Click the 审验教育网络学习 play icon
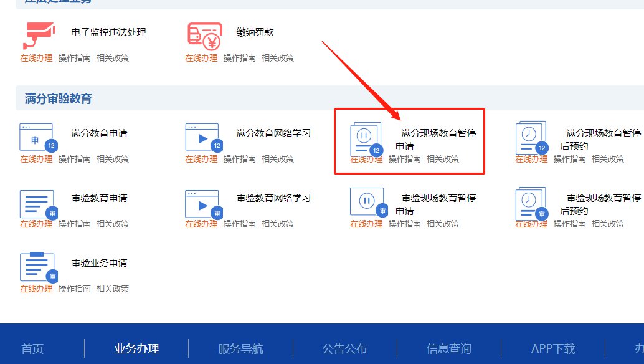Image resolution: width=644 pixels, height=364 pixels. coord(202,204)
